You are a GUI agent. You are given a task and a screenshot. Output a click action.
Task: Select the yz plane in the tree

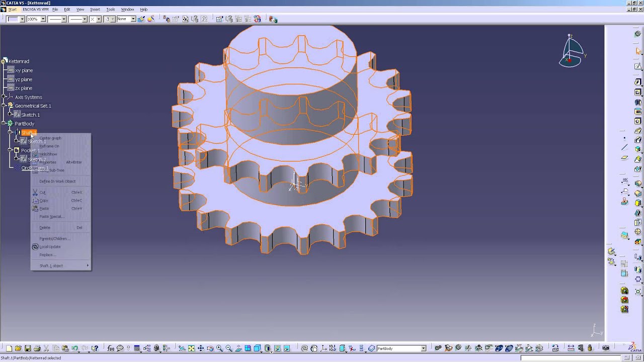pyautogui.click(x=24, y=79)
